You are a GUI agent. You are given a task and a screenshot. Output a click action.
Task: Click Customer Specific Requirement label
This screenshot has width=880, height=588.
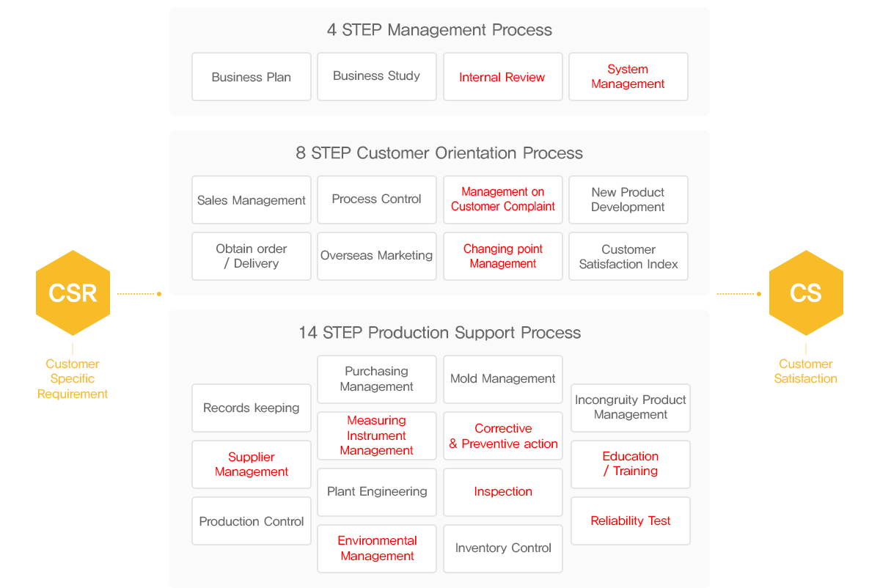click(73, 379)
